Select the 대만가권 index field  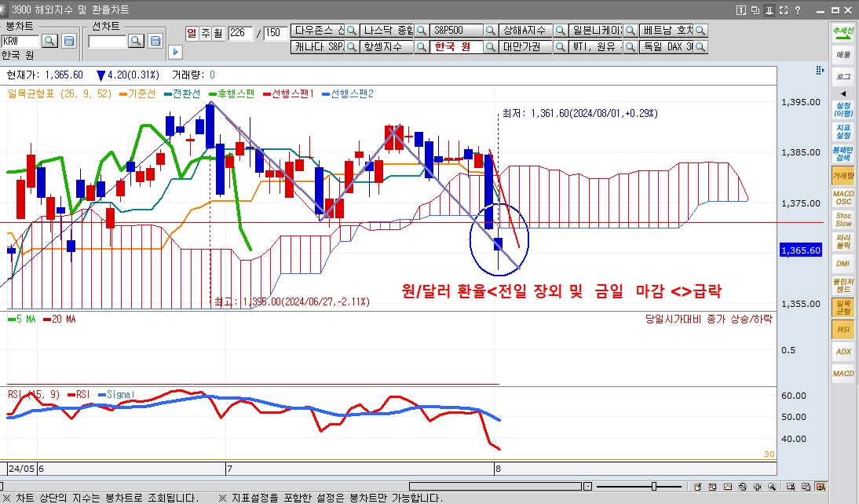[x=526, y=47]
